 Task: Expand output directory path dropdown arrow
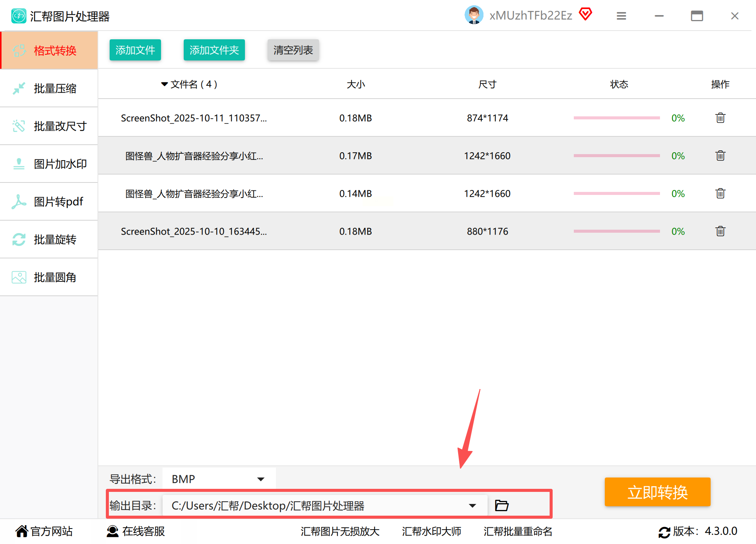(x=472, y=505)
